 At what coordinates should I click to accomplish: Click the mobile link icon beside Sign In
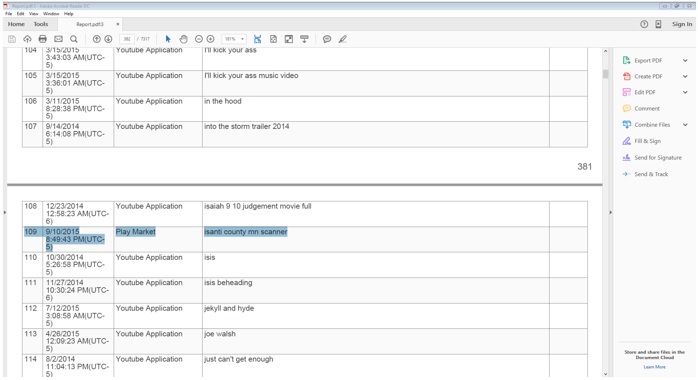[658, 24]
